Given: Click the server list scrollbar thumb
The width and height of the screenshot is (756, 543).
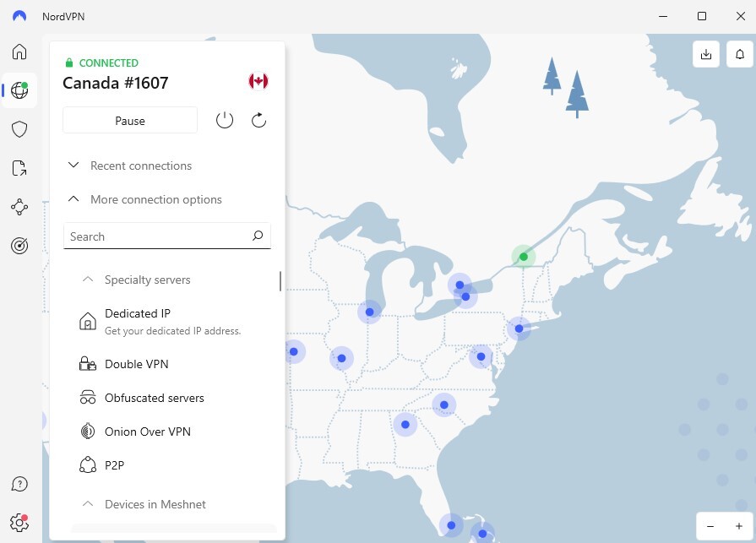Looking at the screenshot, I should tap(280, 281).
